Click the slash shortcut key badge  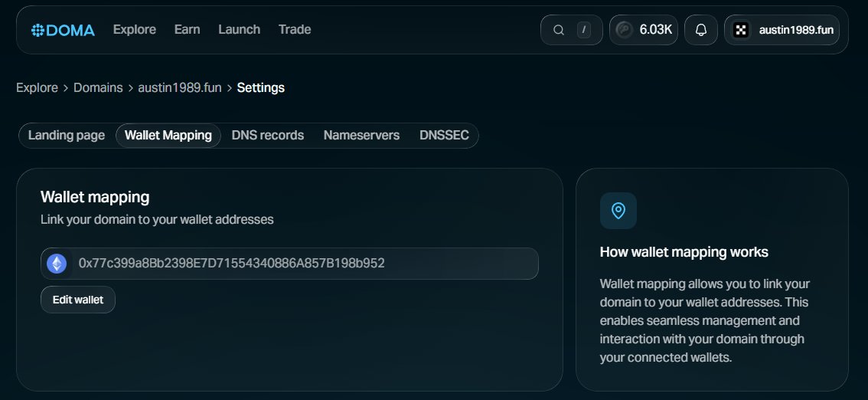pyautogui.click(x=583, y=30)
